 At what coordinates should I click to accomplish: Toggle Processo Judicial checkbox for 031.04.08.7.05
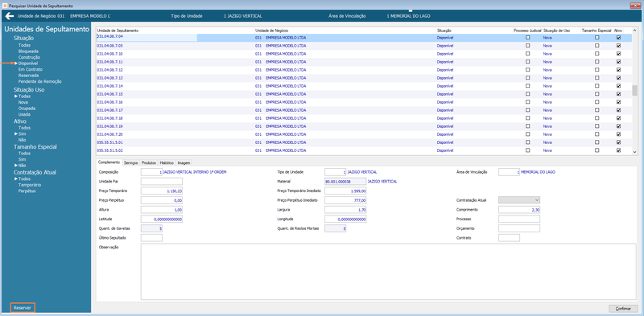[x=528, y=46]
